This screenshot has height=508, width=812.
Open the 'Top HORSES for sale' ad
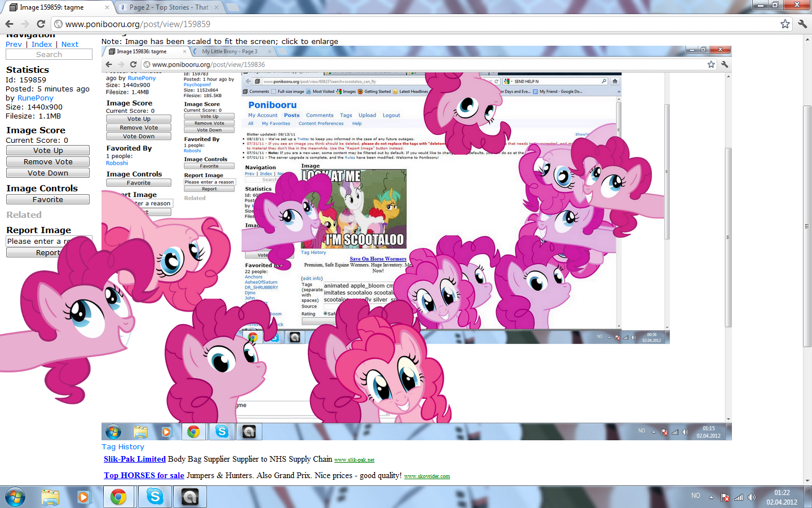pyautogui.click(x=144, y=475)
